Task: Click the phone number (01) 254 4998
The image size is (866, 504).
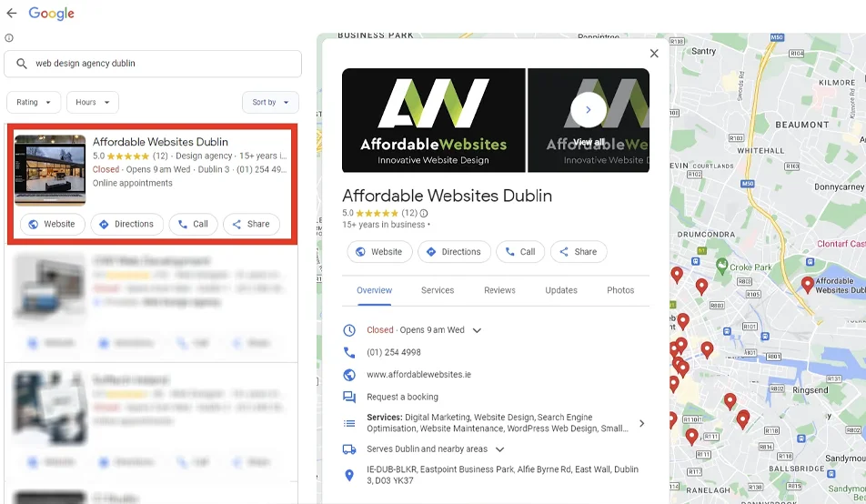Action: tap(394, 352)
